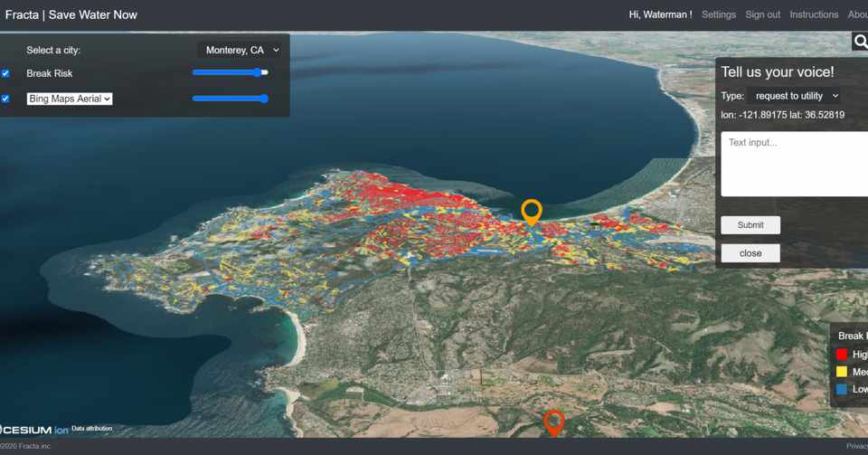This screenshot has width=868, height=455.
Task: Focus the Text input message box
Action: pyautogui.click(x=795, y=164)
